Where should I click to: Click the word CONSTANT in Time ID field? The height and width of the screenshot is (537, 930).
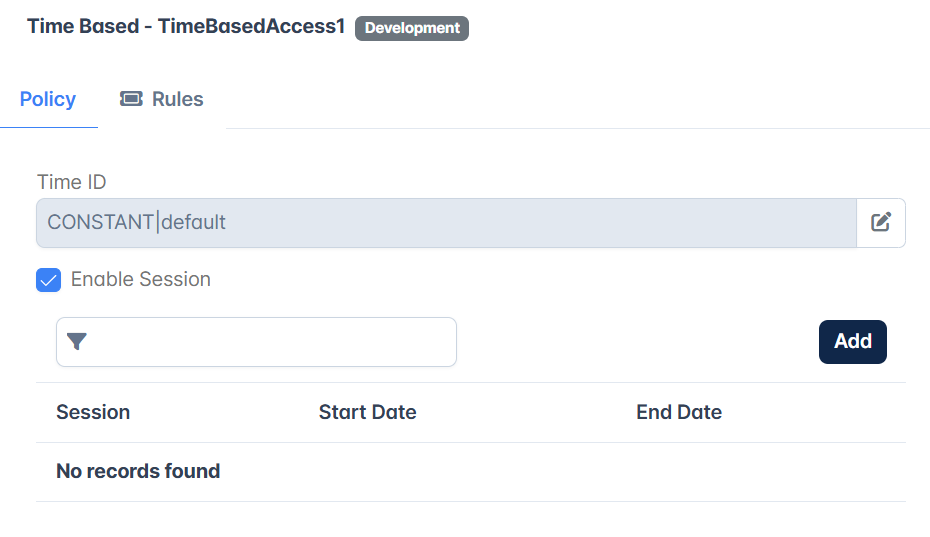(x=101, y=223)
